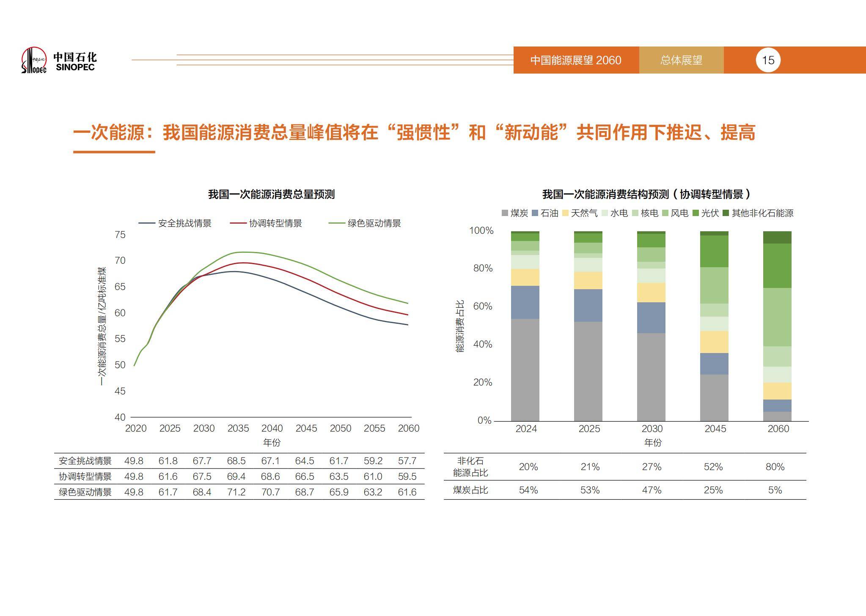
Task: Click the page number 15 circle
Action: (768, 60)
